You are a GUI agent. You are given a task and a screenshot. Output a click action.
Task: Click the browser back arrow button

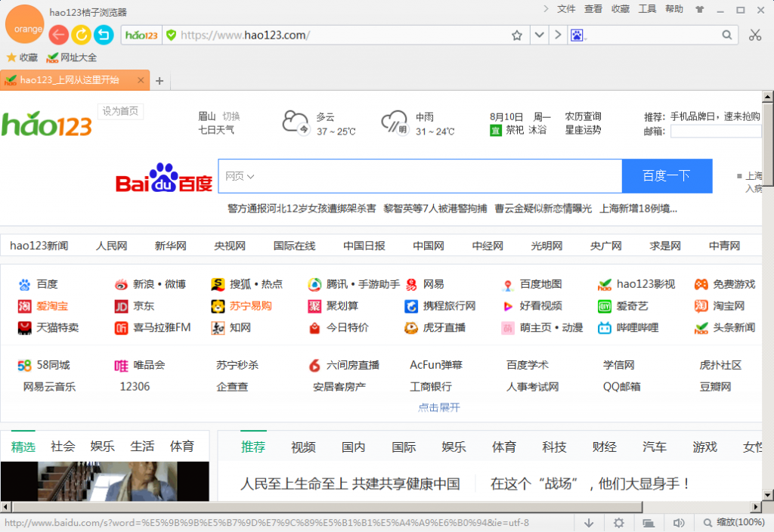58,35
